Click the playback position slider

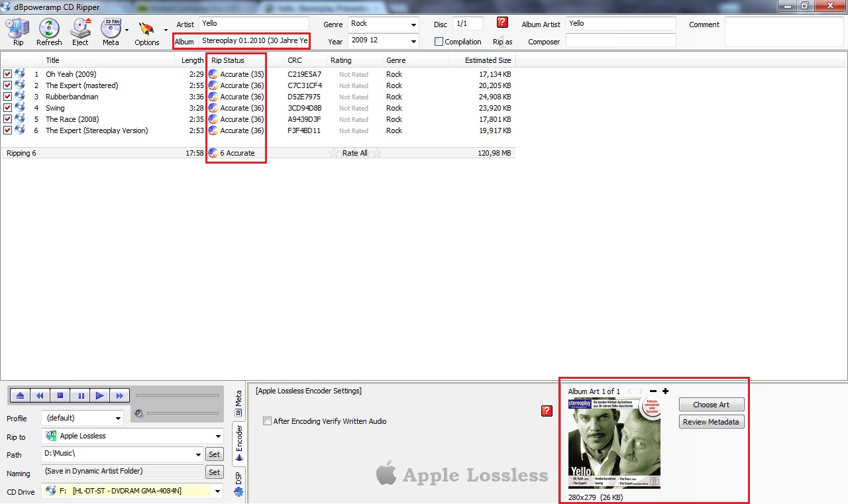[x=177, y=395]
